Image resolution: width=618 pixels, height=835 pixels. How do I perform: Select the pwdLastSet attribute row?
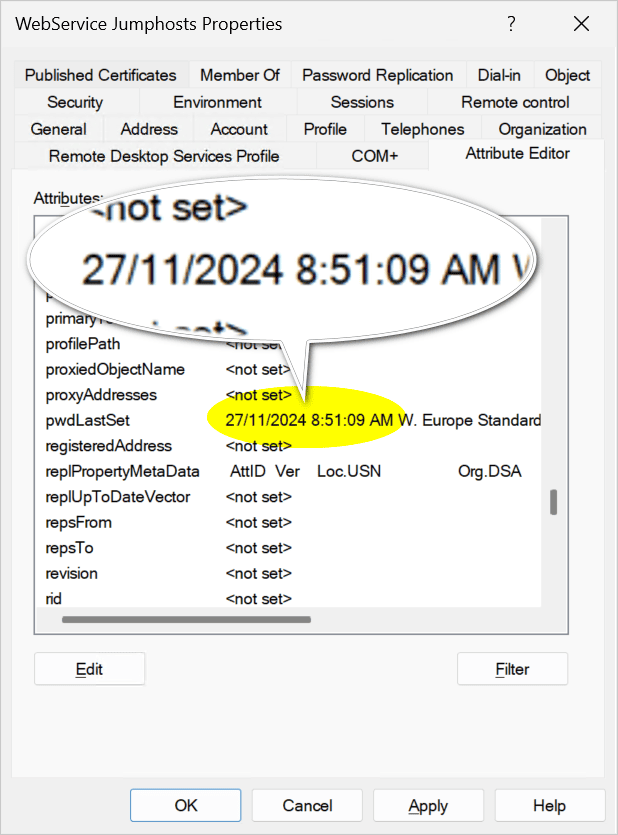[88, 420]
